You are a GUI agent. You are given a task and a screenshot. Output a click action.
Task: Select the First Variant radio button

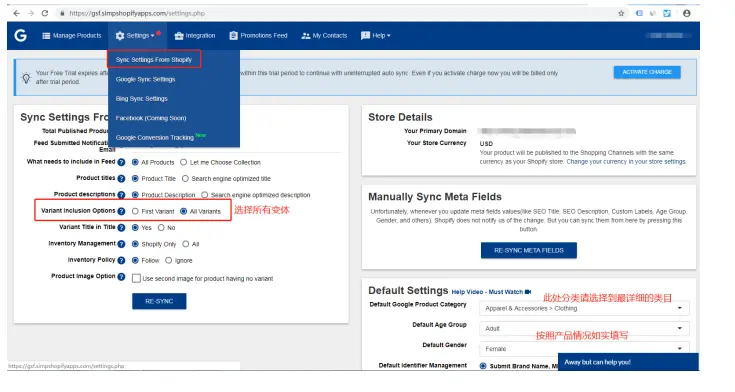click(x=135, y=211)
